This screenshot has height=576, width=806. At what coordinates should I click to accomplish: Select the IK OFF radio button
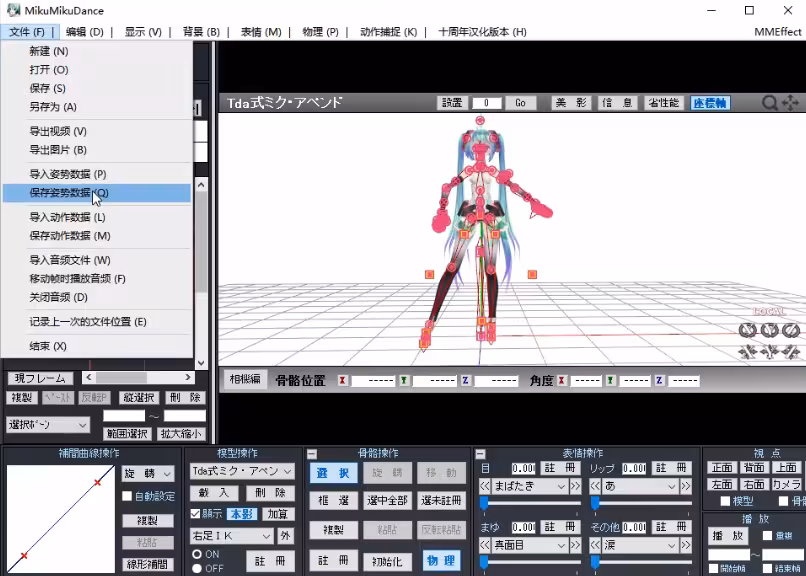(197, 568)
